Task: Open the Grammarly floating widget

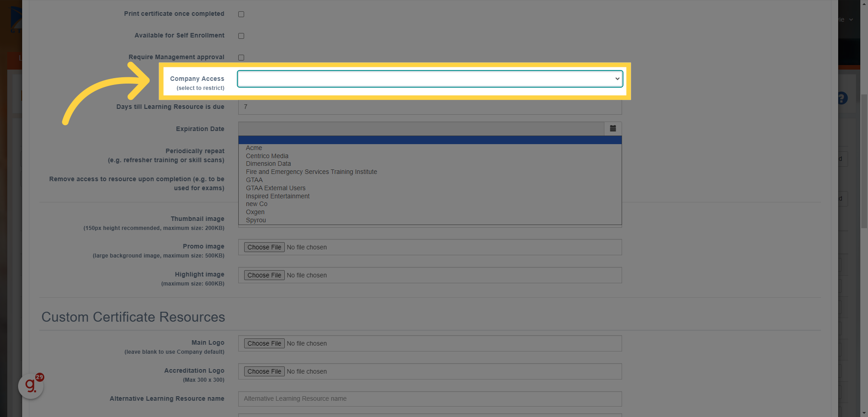Action: pos(31,386)
